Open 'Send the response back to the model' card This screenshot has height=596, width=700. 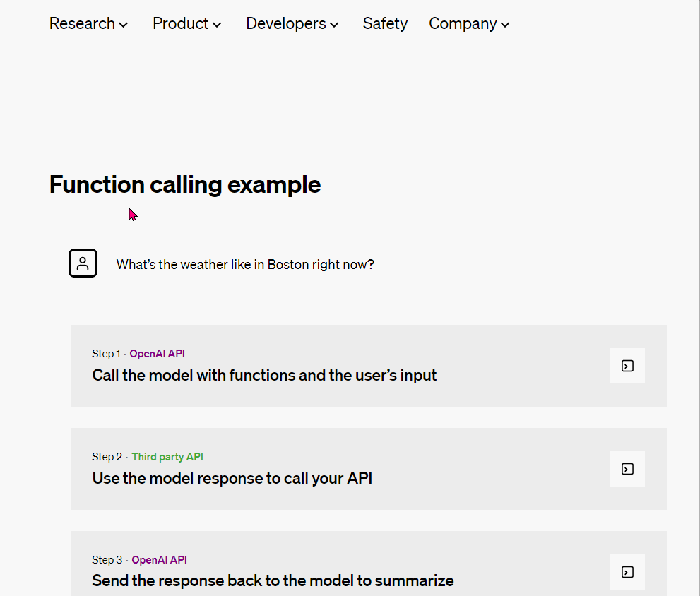coord(369,564)
